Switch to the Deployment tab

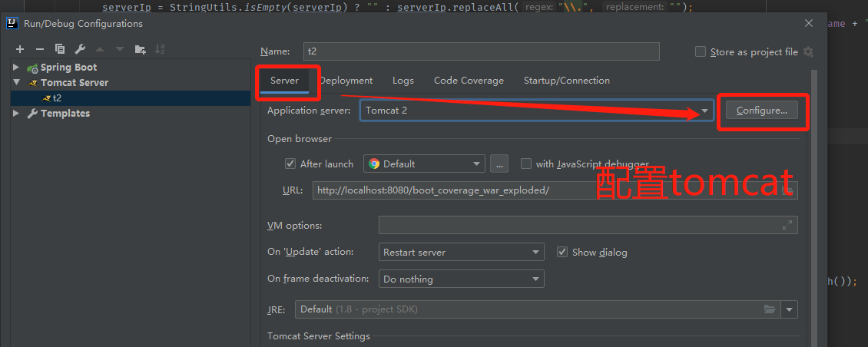pyautogui.click(x=346, y=81)
